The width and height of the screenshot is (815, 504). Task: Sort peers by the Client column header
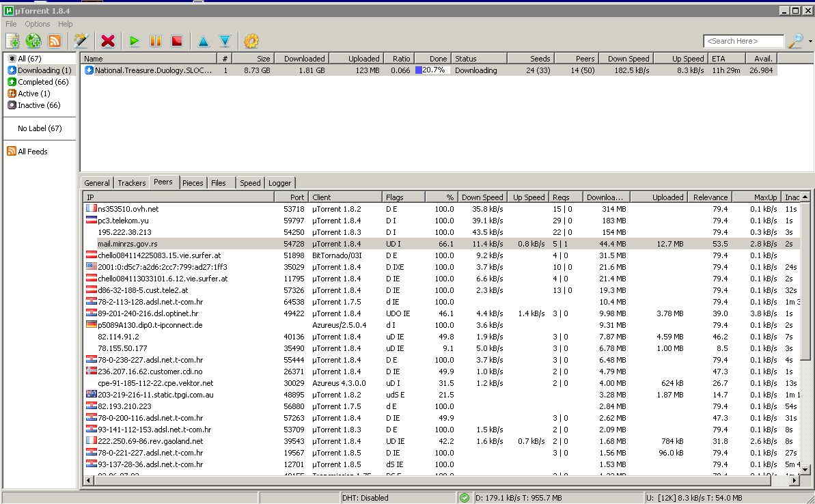[x=345, y=197]
